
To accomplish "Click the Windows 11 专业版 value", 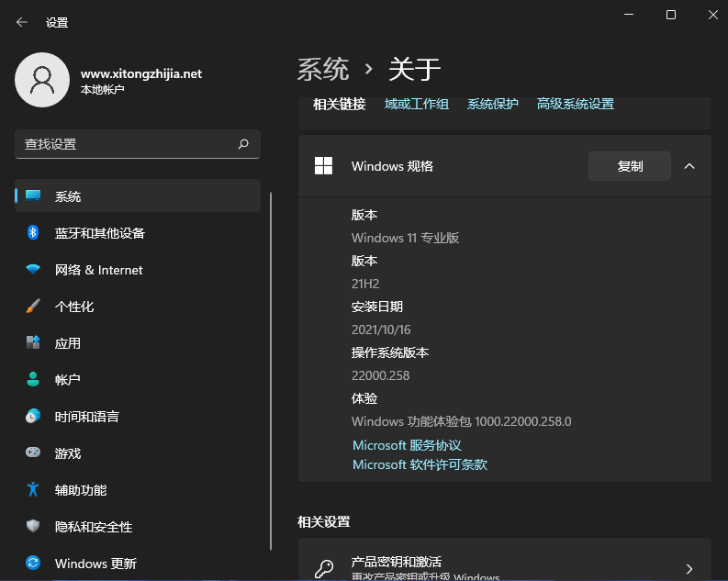I will 406,238.
